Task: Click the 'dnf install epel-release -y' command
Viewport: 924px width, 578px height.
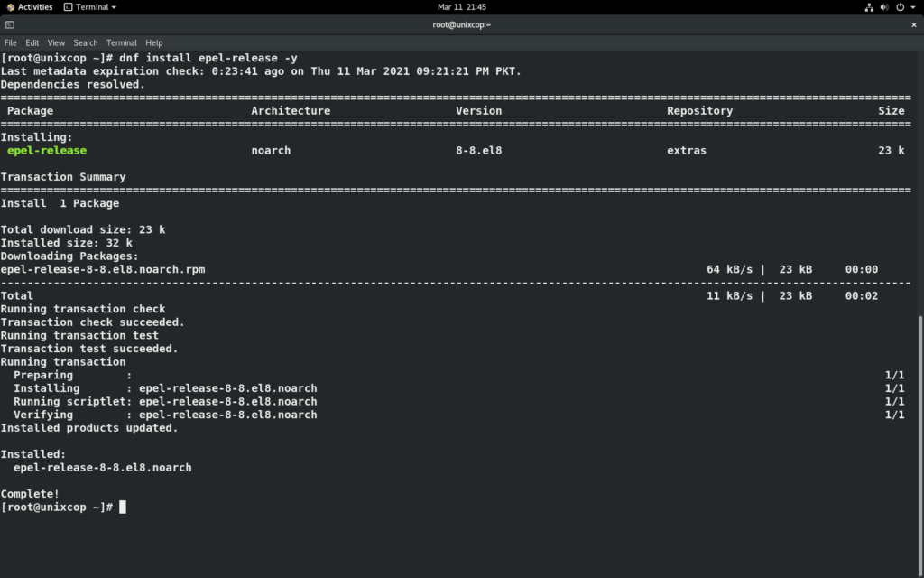Action: [208, 58]
